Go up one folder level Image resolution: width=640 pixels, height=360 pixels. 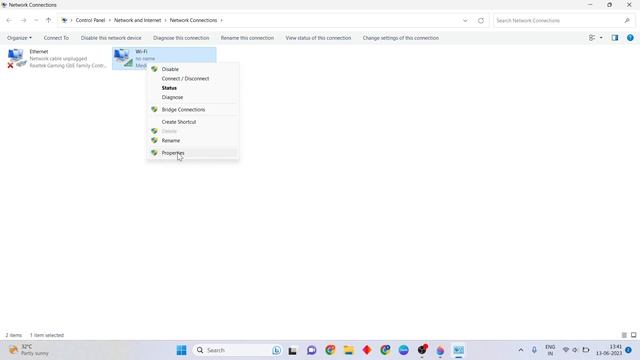click(x=49, y=20)
